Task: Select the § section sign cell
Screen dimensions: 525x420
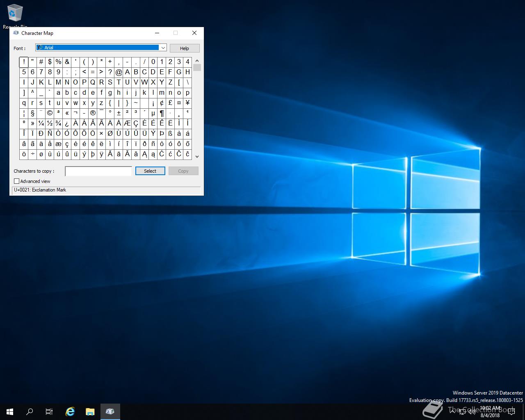Action: (x=32, y=113)
